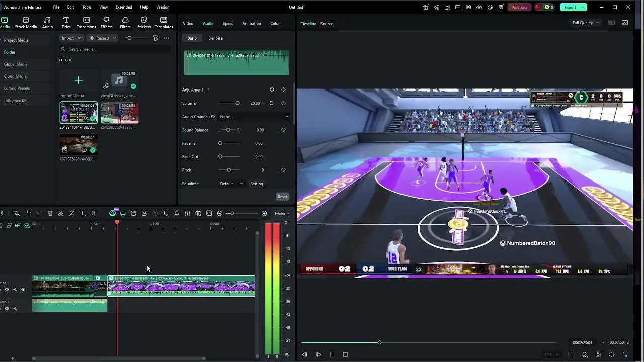Adjust the Fade In slider handle
Screen dimensions: 644x362
[220, 143]
